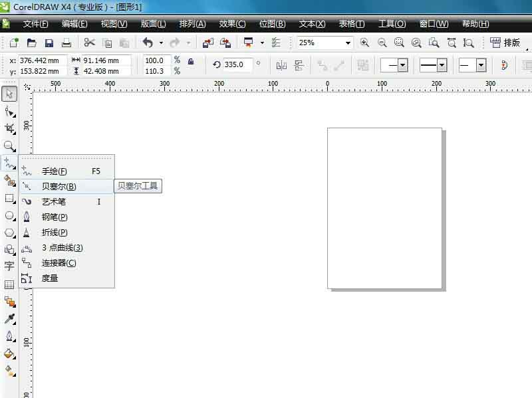
Task: Open the zoom level 25% dropdown
Action: pyautogui.click(x=348, y=43)
